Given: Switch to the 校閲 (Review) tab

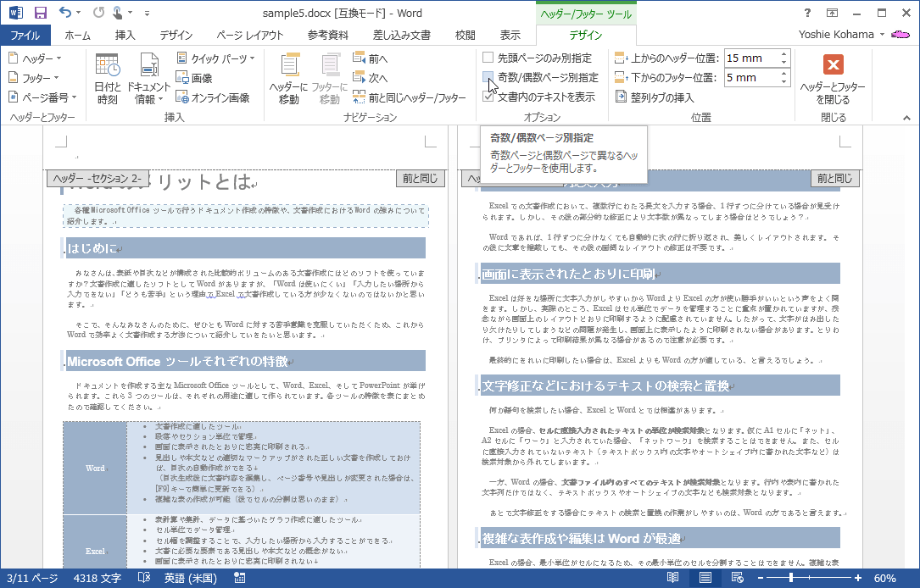Looking at the screenshot, I should tap(466, 36).
